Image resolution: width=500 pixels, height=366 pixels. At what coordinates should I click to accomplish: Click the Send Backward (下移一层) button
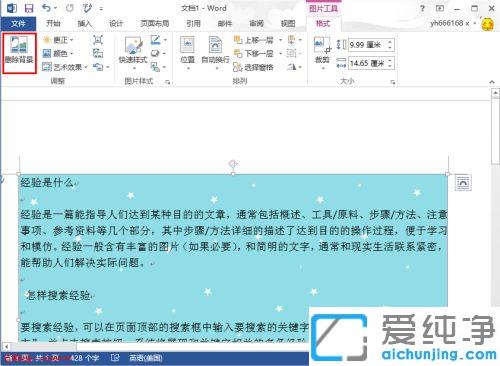255,53
